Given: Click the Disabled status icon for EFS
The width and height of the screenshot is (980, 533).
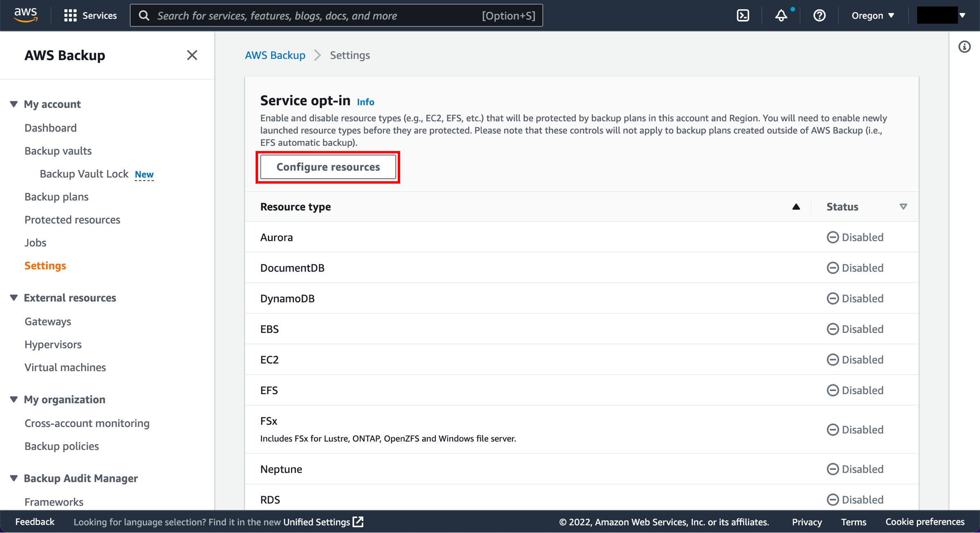Looking at the screenshot, I should coord(833,390).
